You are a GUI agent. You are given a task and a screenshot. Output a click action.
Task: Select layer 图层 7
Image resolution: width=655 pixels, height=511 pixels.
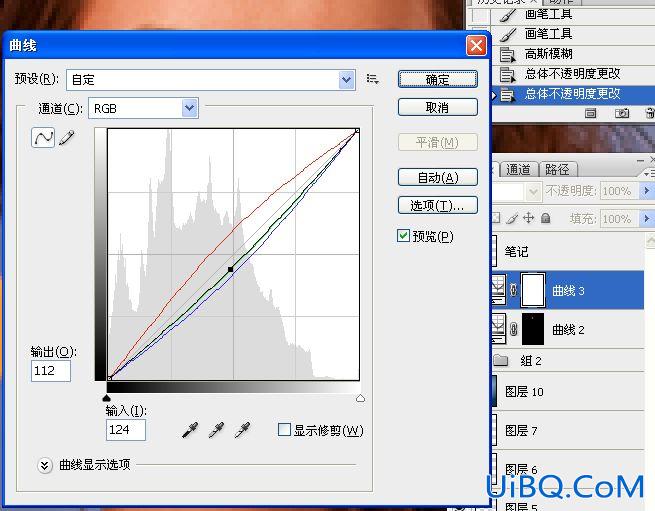click(568, 430)
